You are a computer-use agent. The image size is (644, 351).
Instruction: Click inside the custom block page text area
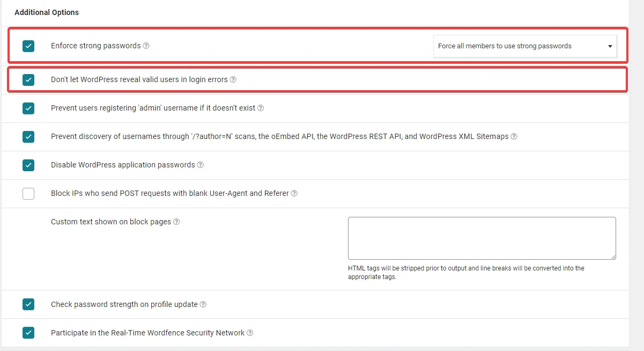482,238
